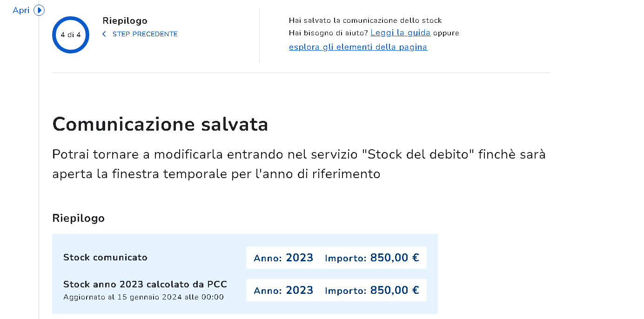Click the Aggiornato al 15 gennaio 2024 note
The width and height of the screenshot is (644, 319).
(x=143, y=297)
